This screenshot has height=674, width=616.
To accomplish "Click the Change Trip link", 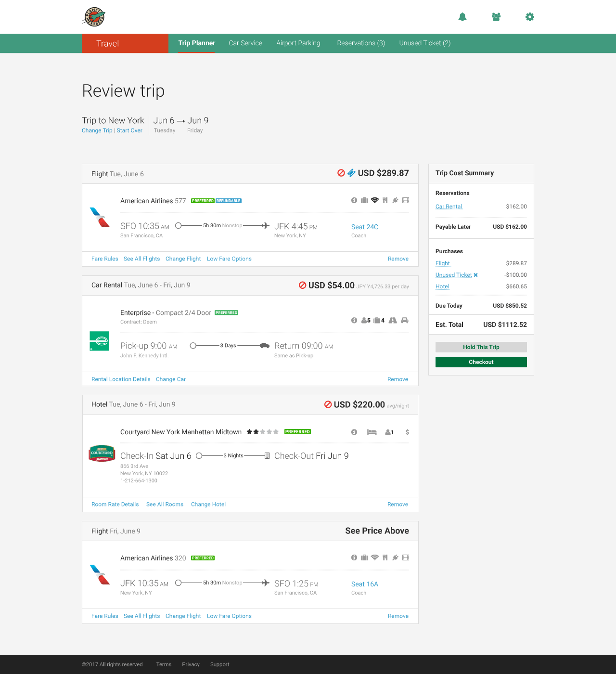I will tap(97, 130).
